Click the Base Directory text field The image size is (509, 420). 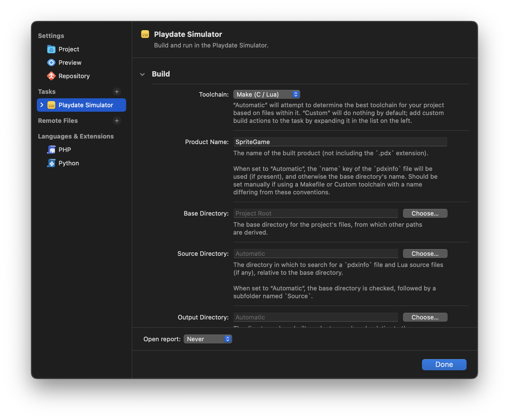(x=316, y=213)
